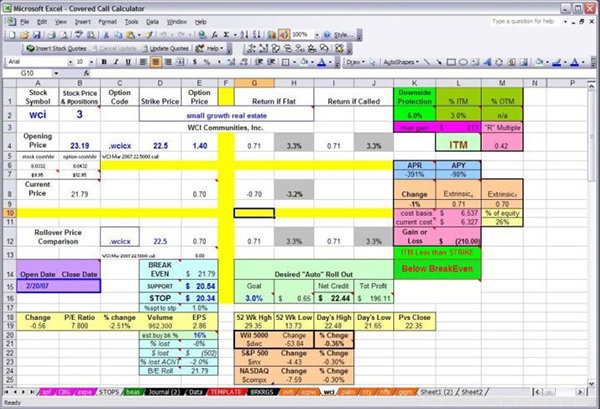Open the Format menu
This screenshot has width=600, height=409.
107,22
